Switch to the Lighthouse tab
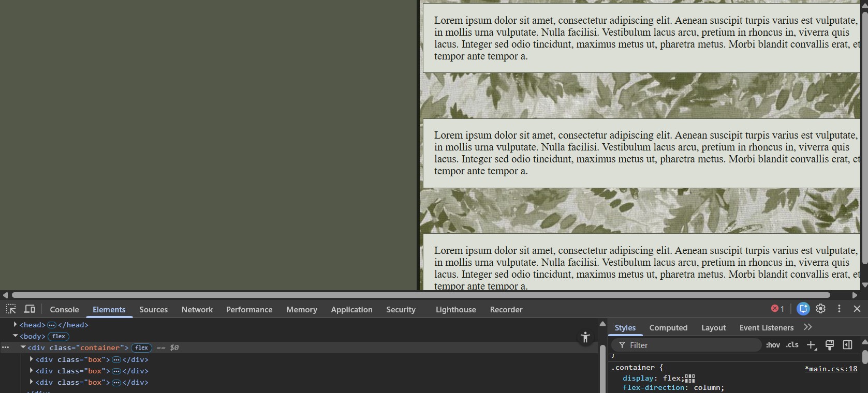 [456, 310]
